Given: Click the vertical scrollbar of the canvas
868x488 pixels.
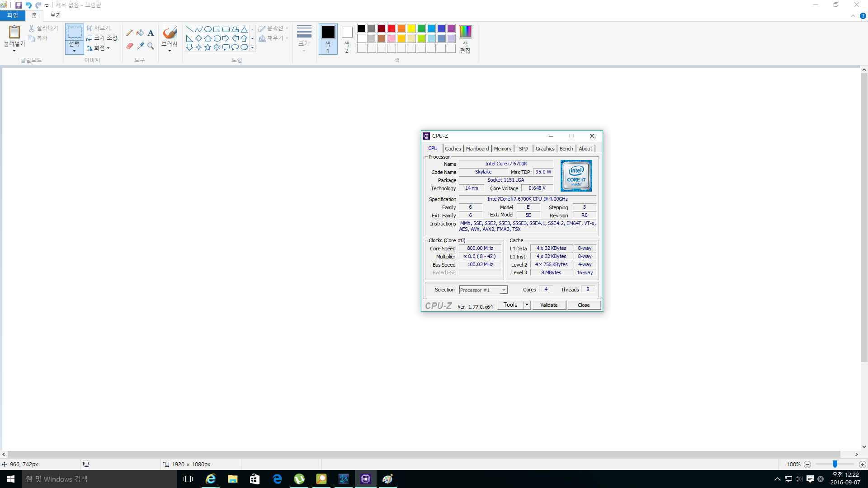Looking at the screenshot, I should click(864, 217).
